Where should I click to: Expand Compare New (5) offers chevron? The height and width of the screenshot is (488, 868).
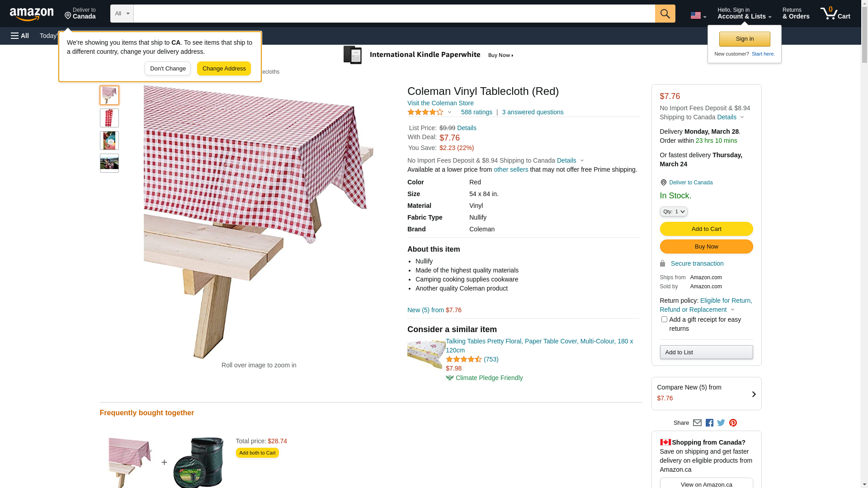(x=754, y=394)
